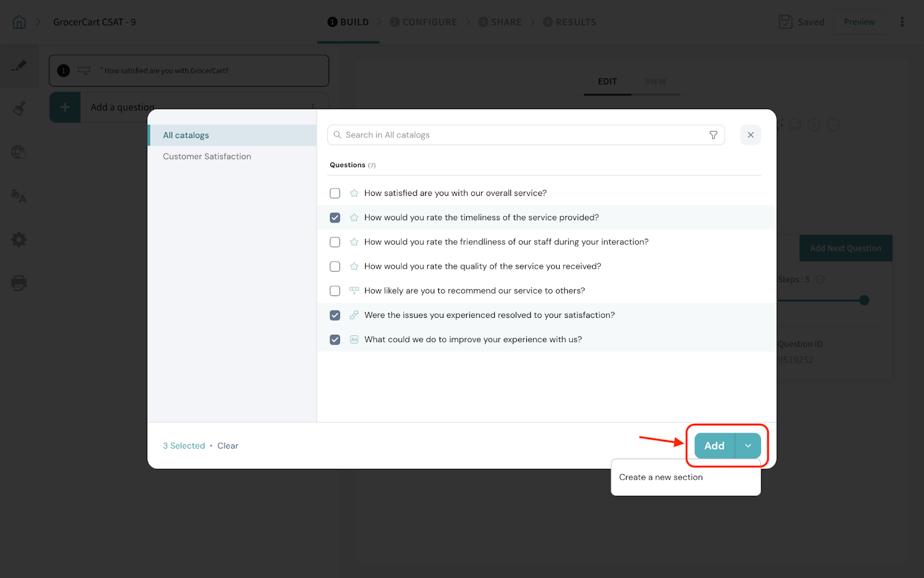Screen dimensions: 924x578
Task: Close the catalog dialog with X
Action: [x=750, y=135]
